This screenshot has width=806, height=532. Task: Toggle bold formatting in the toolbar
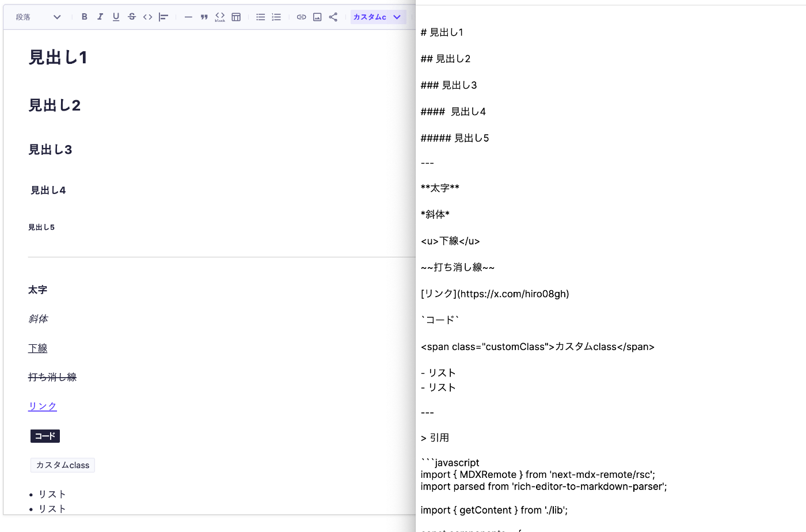tap(85, 17)
